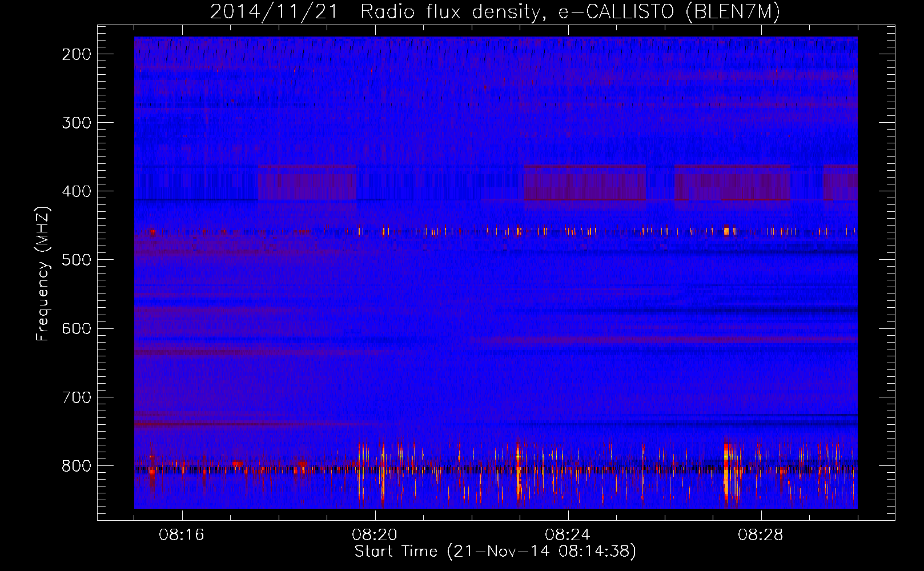Click the 08:16 time tick label
The width and height of the screenshot is (924, 571).
point(182,535)
